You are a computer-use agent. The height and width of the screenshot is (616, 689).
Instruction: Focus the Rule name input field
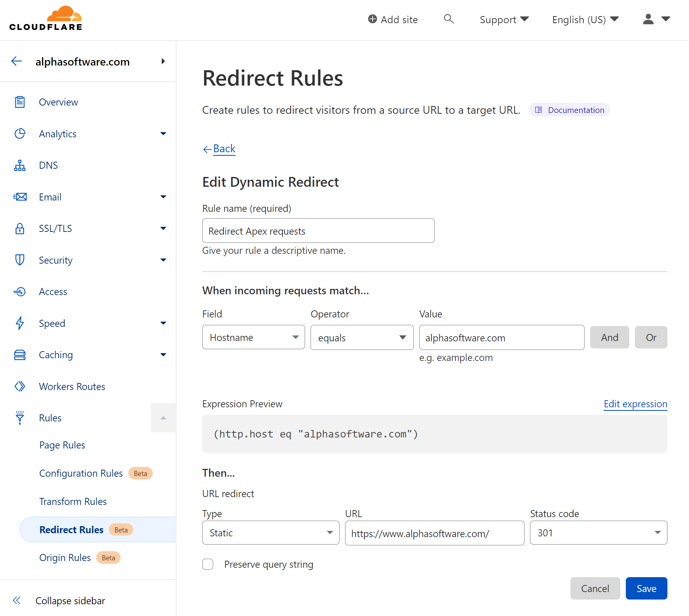pyautogui.click(x=318, y=231)
